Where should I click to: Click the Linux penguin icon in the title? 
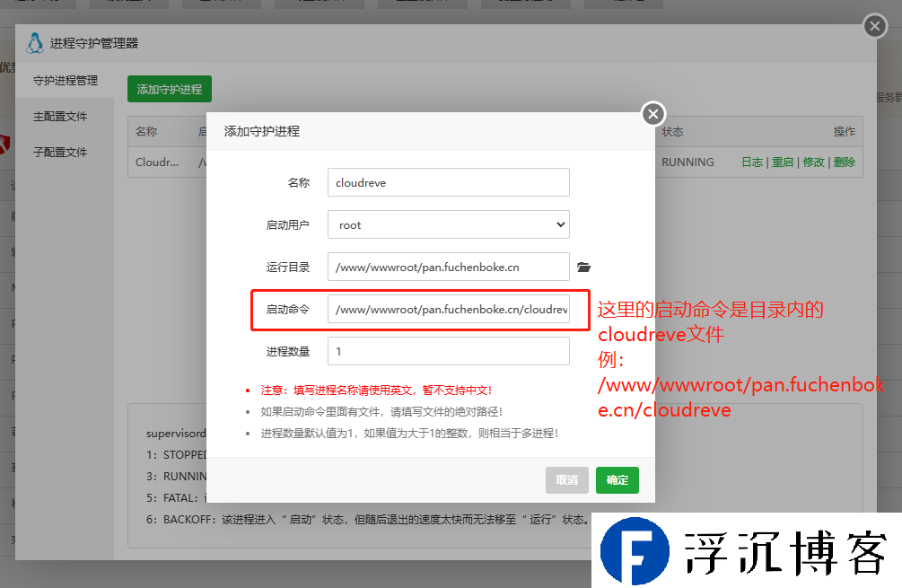(35, 43)
